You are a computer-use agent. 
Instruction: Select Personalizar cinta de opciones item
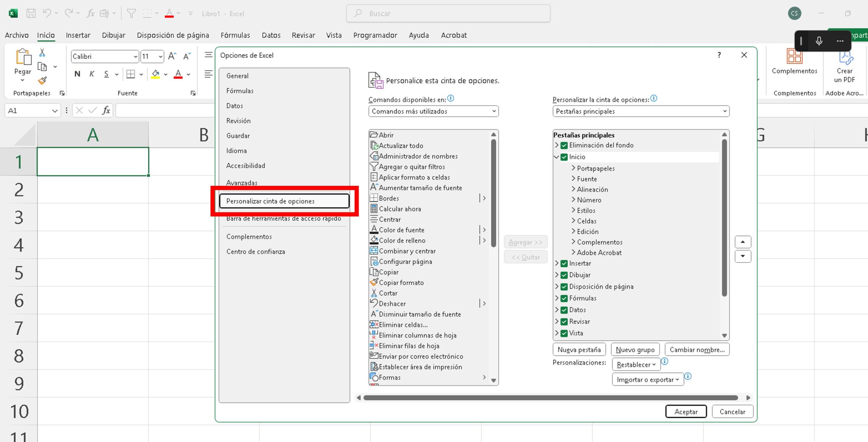point(284,201)
